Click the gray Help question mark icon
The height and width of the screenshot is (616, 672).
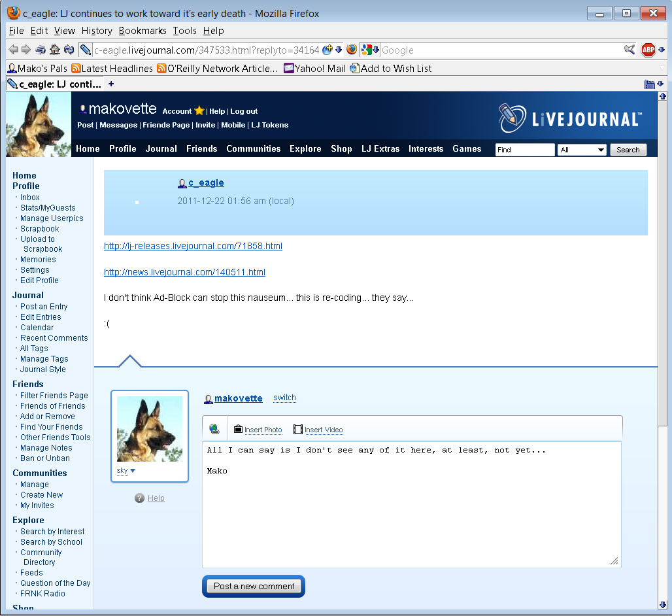139,498
